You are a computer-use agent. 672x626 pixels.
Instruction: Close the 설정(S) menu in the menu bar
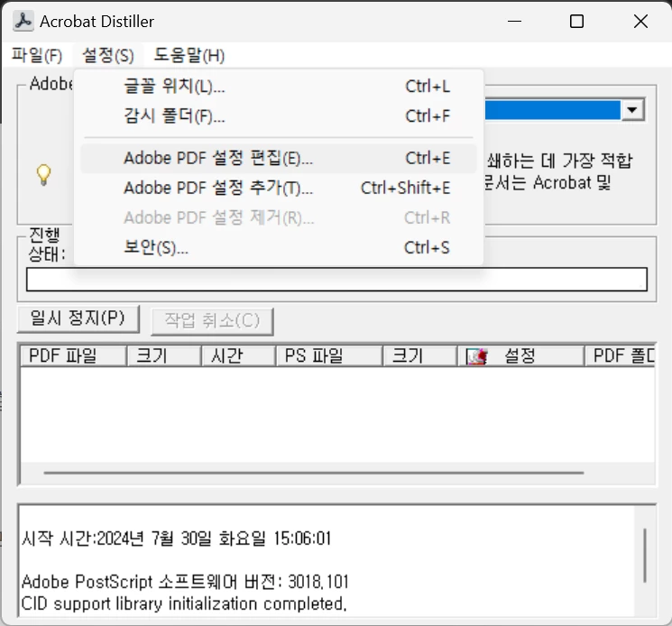coord(107,55)
